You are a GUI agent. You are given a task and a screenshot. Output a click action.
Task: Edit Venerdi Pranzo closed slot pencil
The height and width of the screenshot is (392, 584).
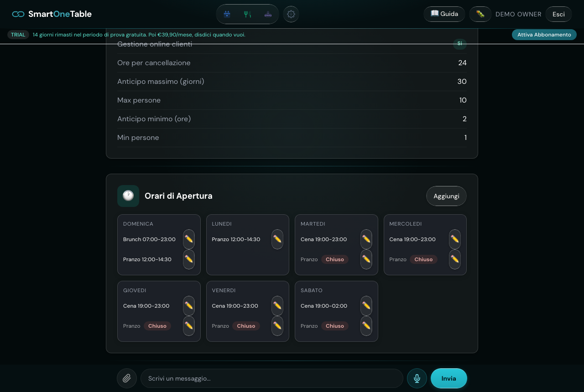tap(277, 326)
